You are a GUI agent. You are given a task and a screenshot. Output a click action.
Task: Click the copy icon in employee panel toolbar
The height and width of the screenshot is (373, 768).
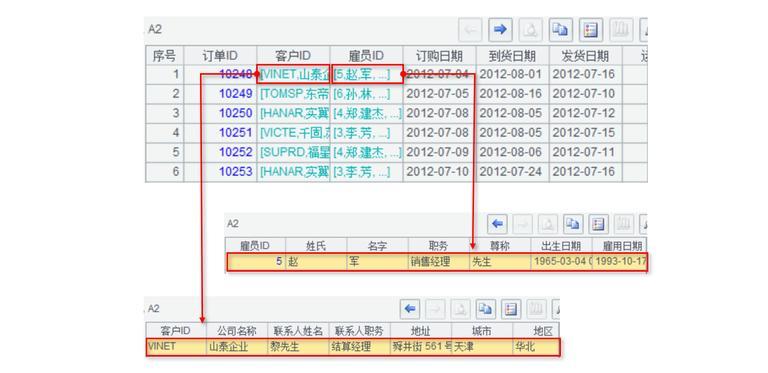(x=573, y=224)
